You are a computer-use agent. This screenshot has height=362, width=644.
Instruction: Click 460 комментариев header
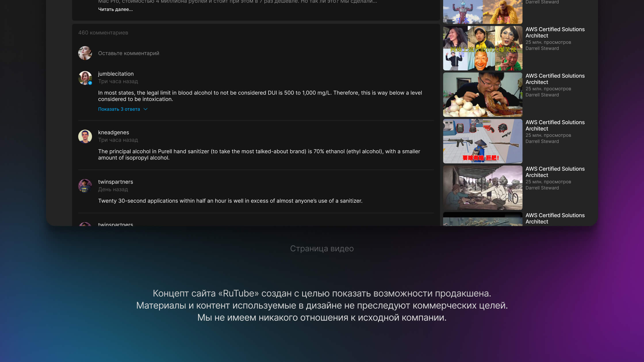pyautogui.click(x=103, y=33)
